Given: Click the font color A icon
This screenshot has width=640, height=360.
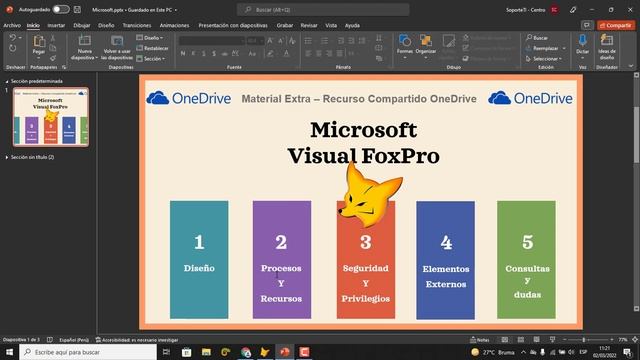Looking at the screenshot, I should pos(287,53).
